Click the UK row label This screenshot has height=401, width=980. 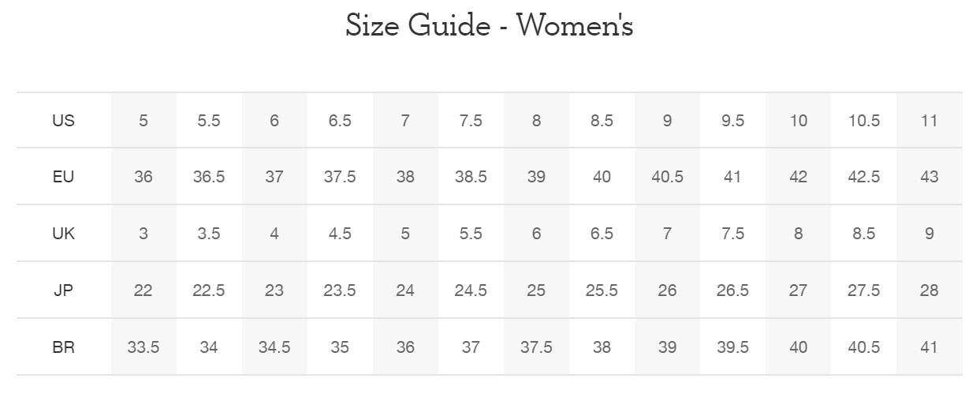(x=64, y=234)
